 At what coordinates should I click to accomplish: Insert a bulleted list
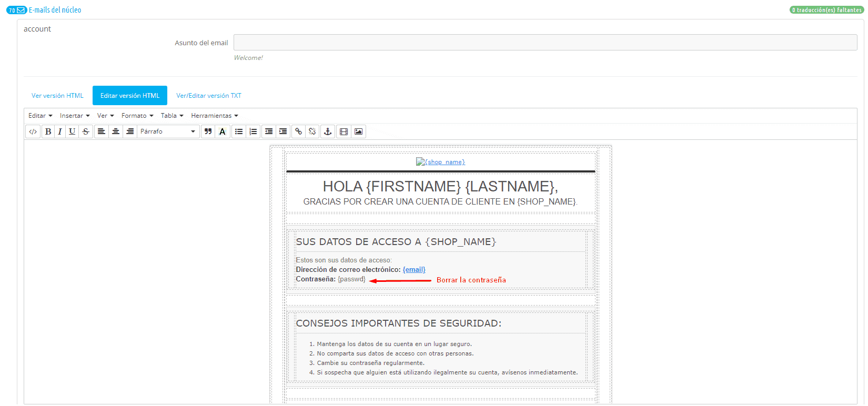239,131
